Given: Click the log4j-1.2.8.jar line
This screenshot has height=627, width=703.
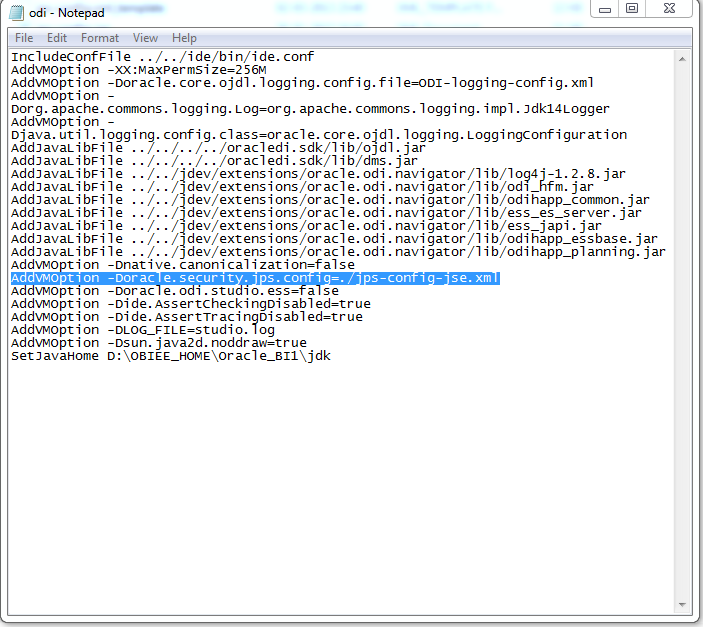Looking at the screenshot, I should (x=318, y=174).
